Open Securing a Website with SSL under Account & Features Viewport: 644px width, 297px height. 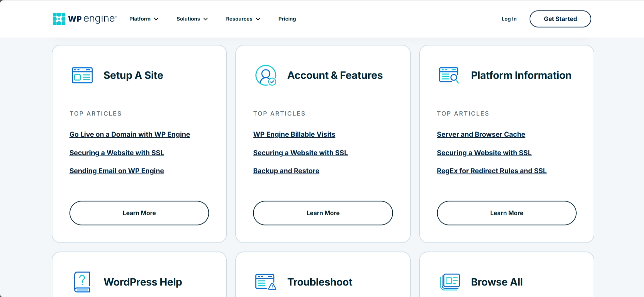pos(300,153)
